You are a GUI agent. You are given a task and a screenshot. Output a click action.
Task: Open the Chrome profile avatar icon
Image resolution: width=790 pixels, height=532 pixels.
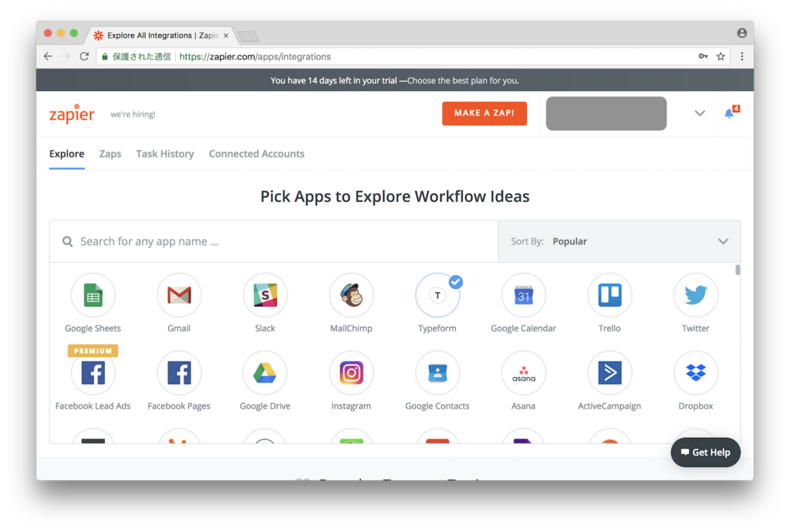[x=741, y=32]
